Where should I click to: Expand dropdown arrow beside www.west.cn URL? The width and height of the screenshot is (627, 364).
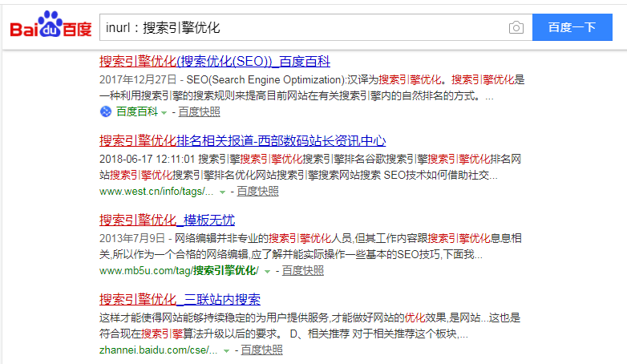[222, 192]
